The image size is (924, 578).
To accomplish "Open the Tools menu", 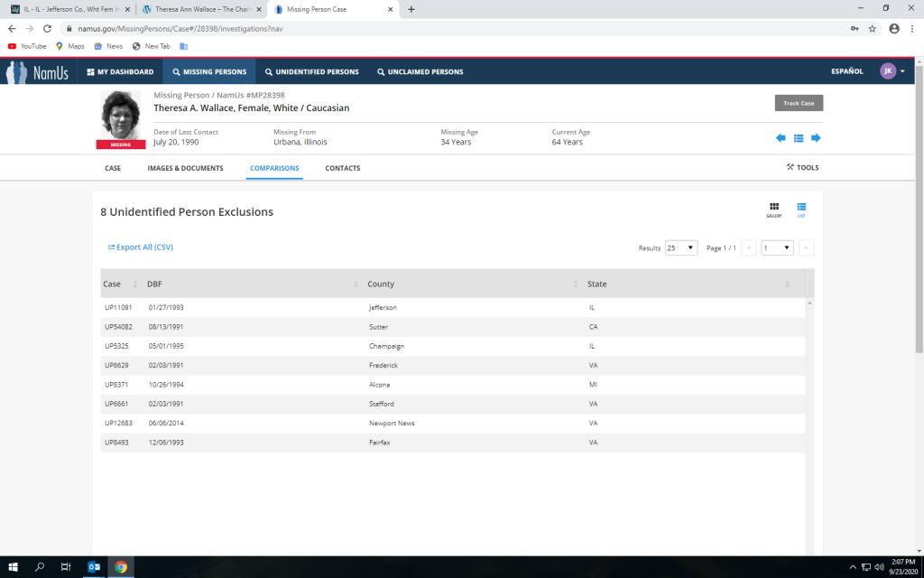I will point(802,167).
